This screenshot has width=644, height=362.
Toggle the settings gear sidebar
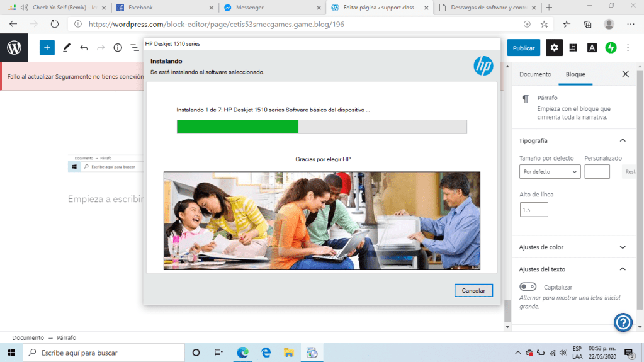click(x=554, y=48)
